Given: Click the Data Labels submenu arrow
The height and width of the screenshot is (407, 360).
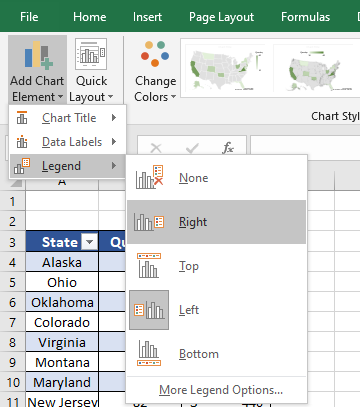Looking at the screenshot, I should coord(114,142).
